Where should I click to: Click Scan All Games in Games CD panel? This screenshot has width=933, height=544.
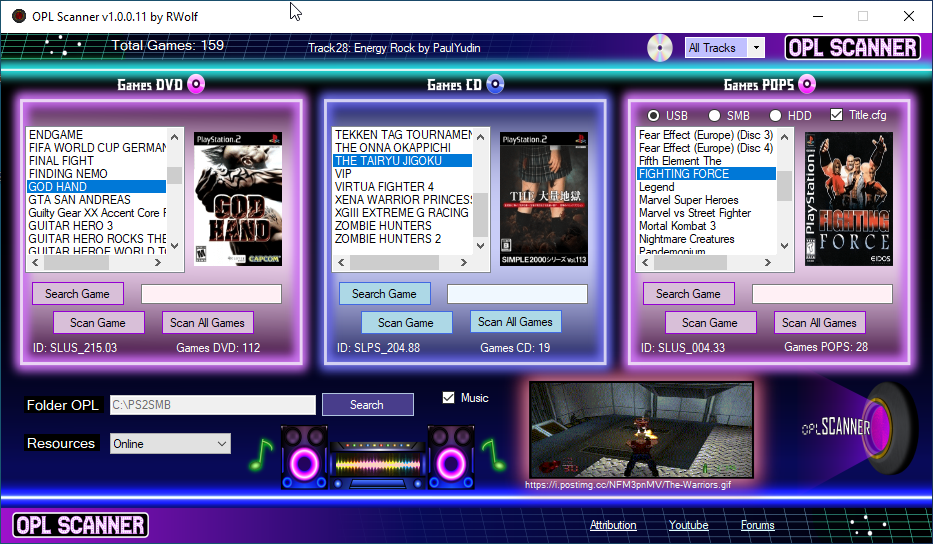(515, 322)
